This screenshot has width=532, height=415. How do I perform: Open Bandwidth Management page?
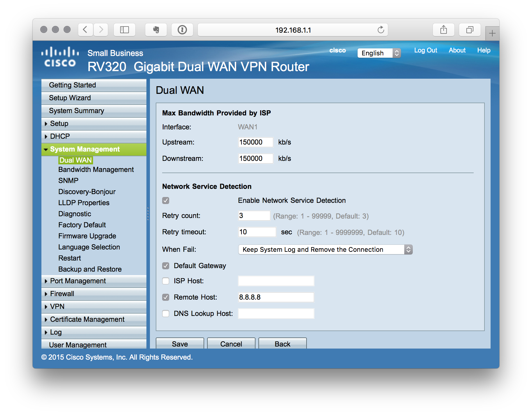coord(96,170)
